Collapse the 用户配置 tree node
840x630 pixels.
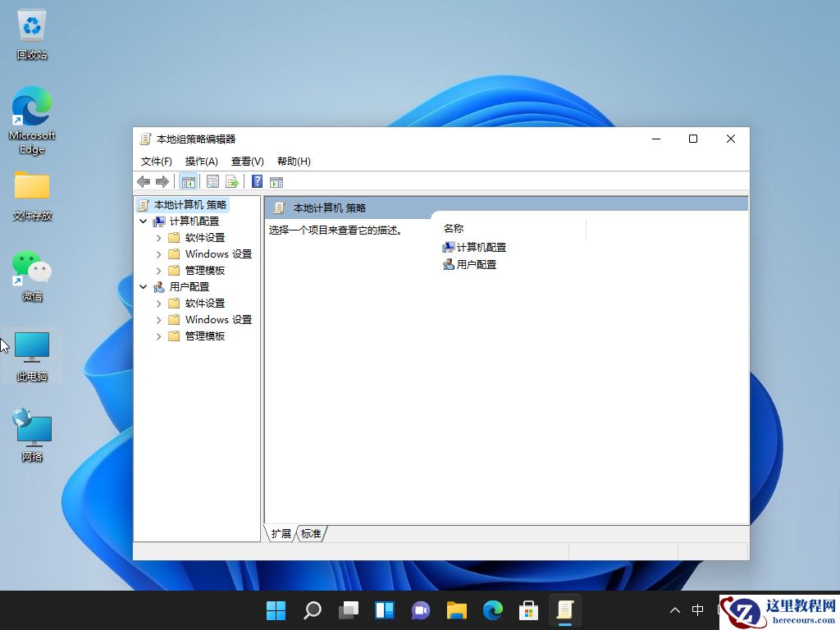point(143,286)
